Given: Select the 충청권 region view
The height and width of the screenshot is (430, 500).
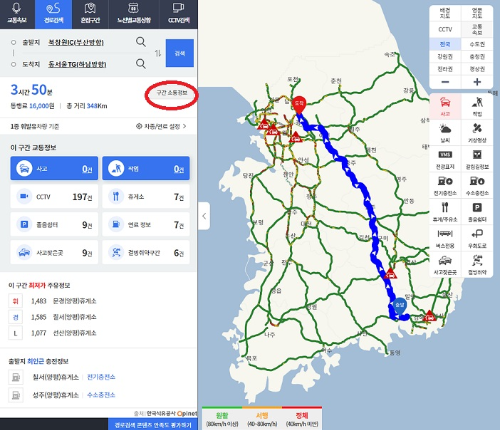Looking at the screenshot, I should pyautogui.click(x=477, y=57).
